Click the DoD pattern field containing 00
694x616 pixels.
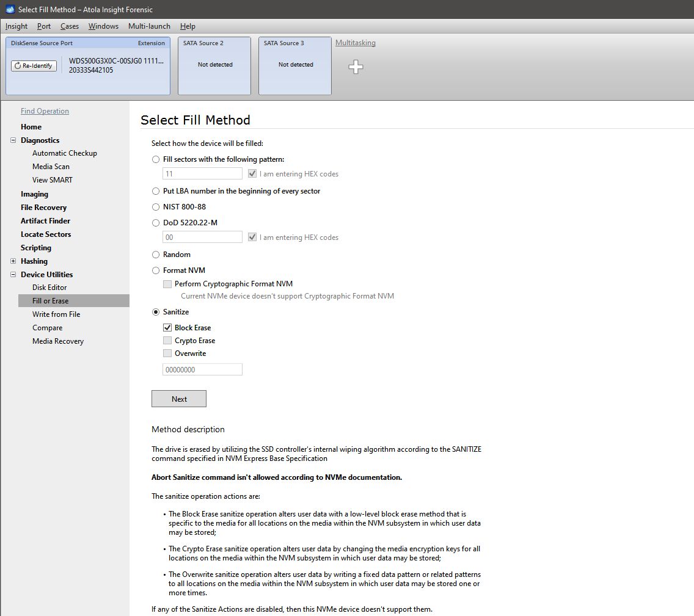[202, 237]
